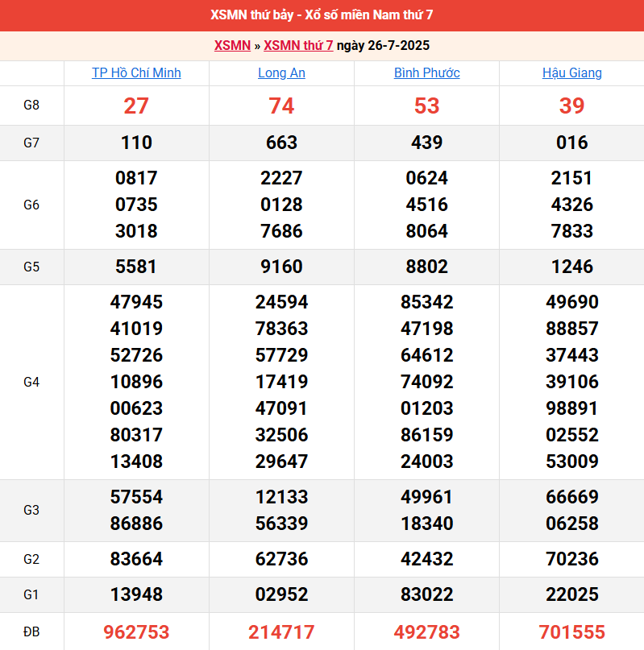Click the G1 number 13948
The image size is (644, 650).
[x=136, y=594]
